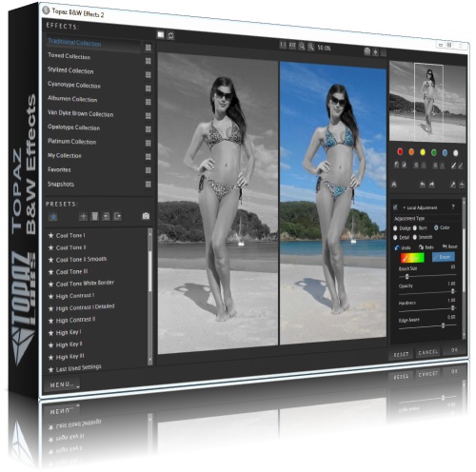This screenshot has height=472, width=476.
Task: Click the blue color filter dot
Action: tap(445, 153)
